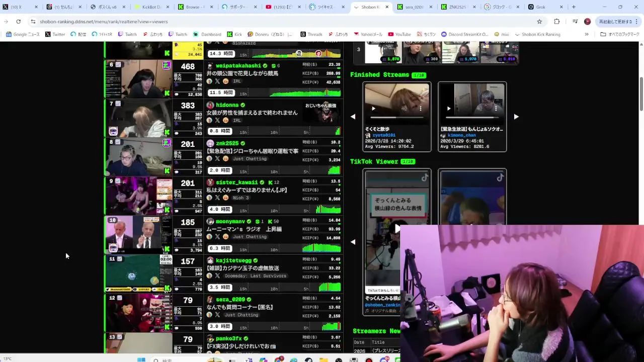Open the chart icon on rank 6 thumbnail
Image resolution: width=644 pixels, height=362 pixels.
point(118,64)
